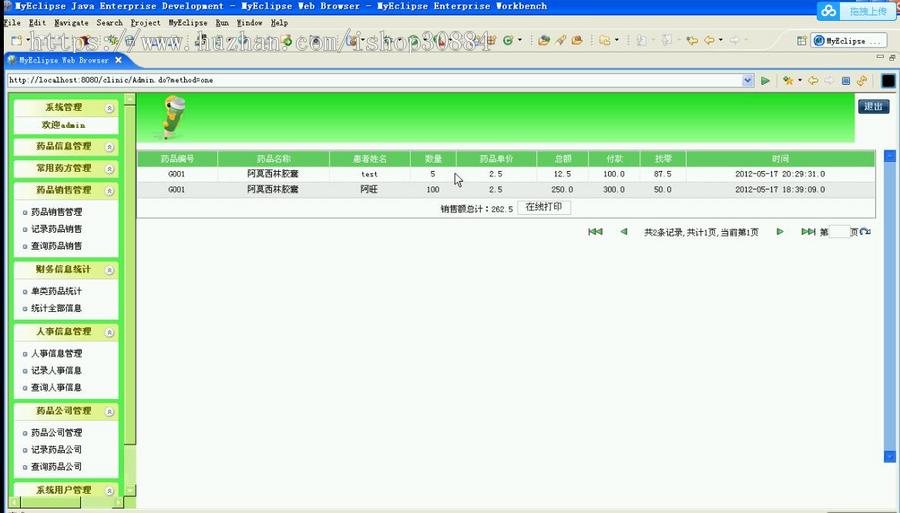
Task: Collapse the 人事信息管理 section header chevron
Action: click(109, 332)
